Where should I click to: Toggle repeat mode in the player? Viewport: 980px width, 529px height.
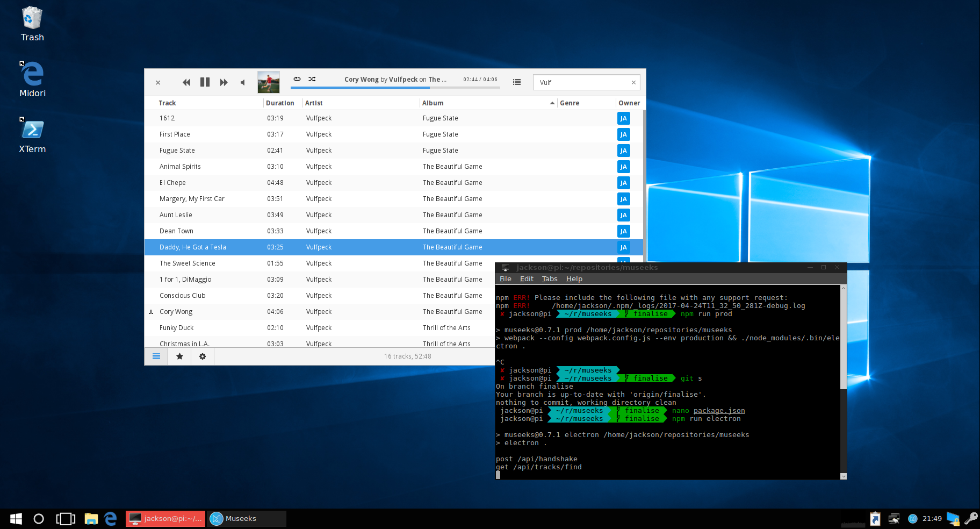tap(297, 79)
